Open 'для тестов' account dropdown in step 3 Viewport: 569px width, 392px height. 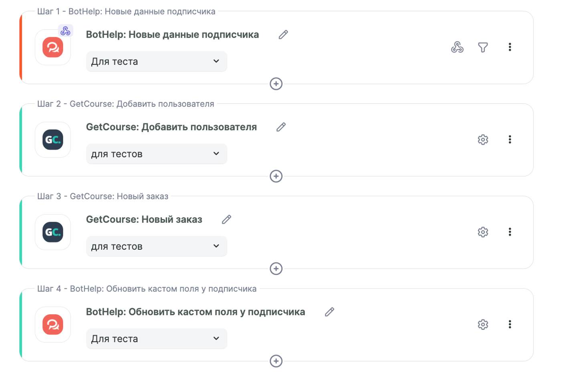156,246
